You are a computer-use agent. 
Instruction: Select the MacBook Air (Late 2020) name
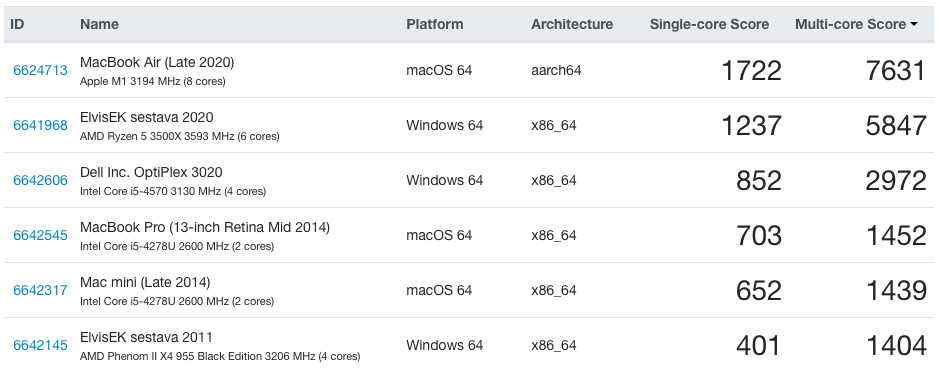point(157,62)
